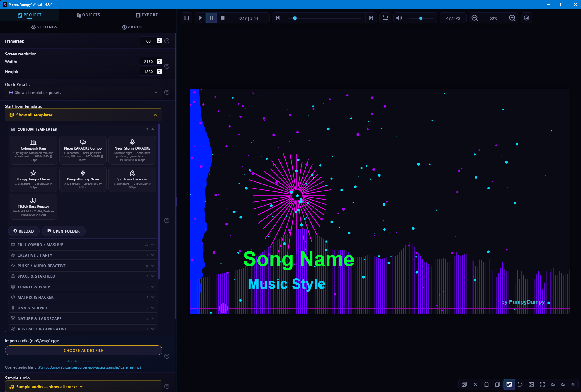Skip to track start icon
581x392 pixels.
(x=278, y=18)
